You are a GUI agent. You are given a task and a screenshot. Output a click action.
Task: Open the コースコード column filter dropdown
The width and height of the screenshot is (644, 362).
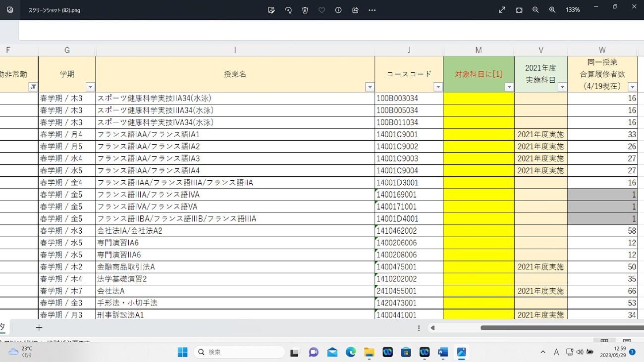(x=438, y=87)
